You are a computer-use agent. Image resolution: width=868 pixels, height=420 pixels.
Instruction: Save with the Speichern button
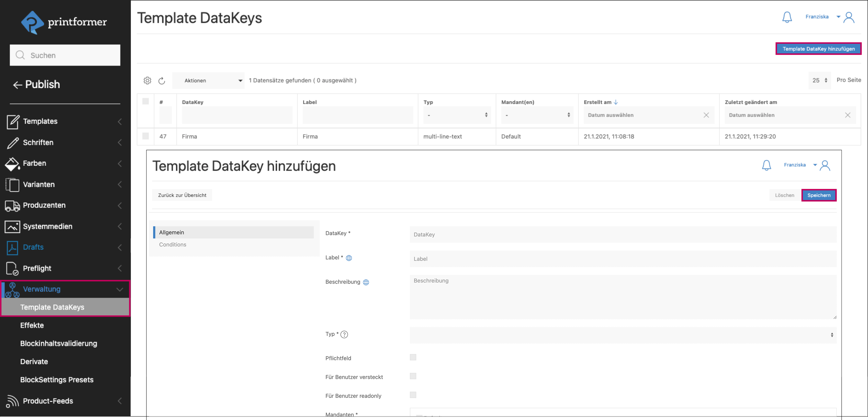[x=819, y=195]
